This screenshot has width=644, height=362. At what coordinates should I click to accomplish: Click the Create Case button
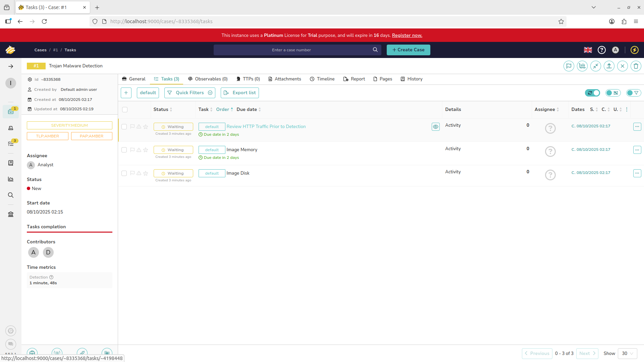pyautogui.click(x=408, y=50)
